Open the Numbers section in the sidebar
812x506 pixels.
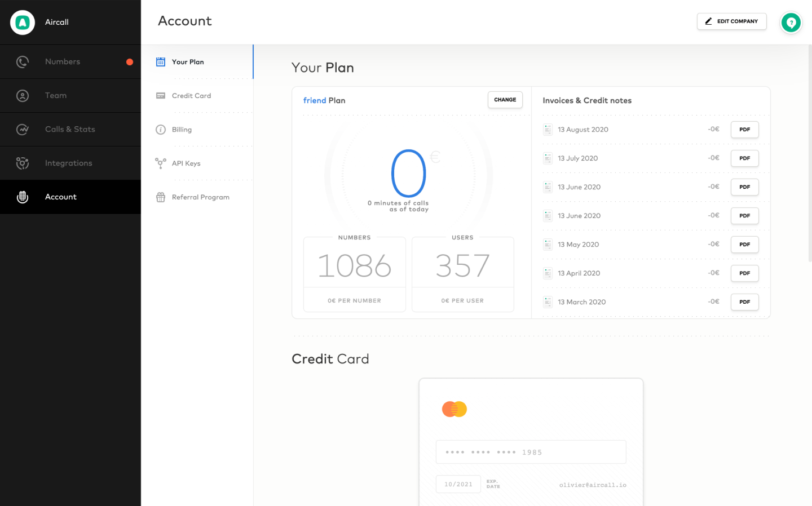click(62, 61)
